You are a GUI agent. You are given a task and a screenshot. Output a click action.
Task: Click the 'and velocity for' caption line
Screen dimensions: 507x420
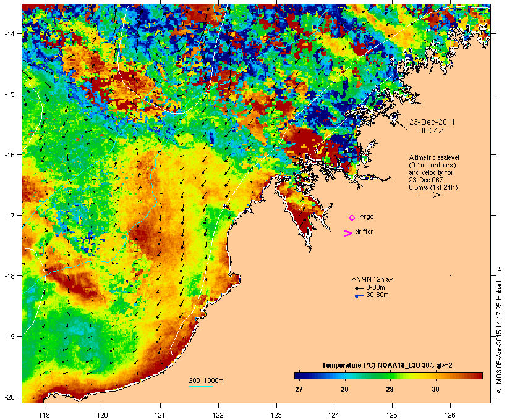tap(431, 172)
